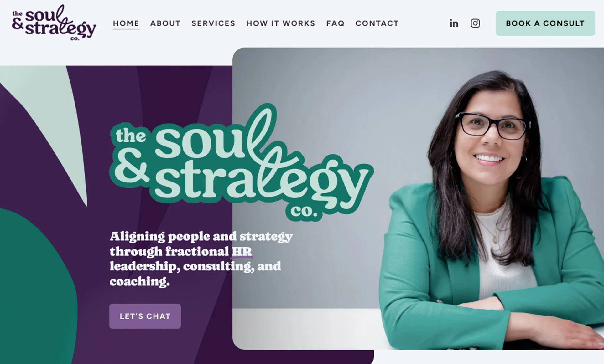The width and height of the screenshot is (604, 364).
Task: Go to the Home nav item
Action: click(126, 23)
